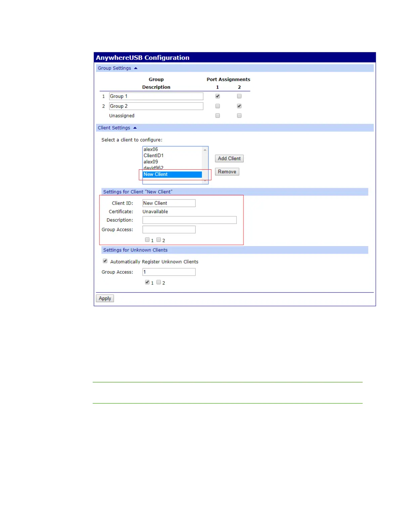Edit the Group 1 description field
Screen dimensions: 411x532
[x=156, y=96]
